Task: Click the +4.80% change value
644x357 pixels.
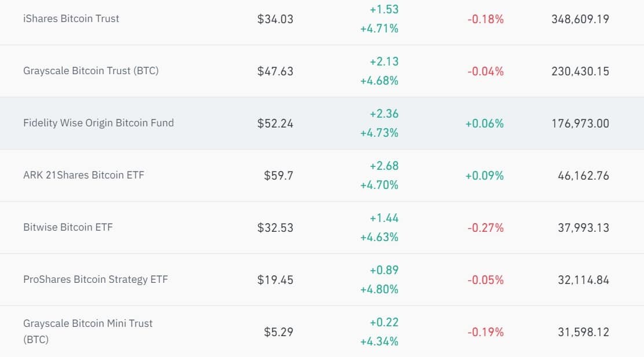Action: [x=379, y=289]
